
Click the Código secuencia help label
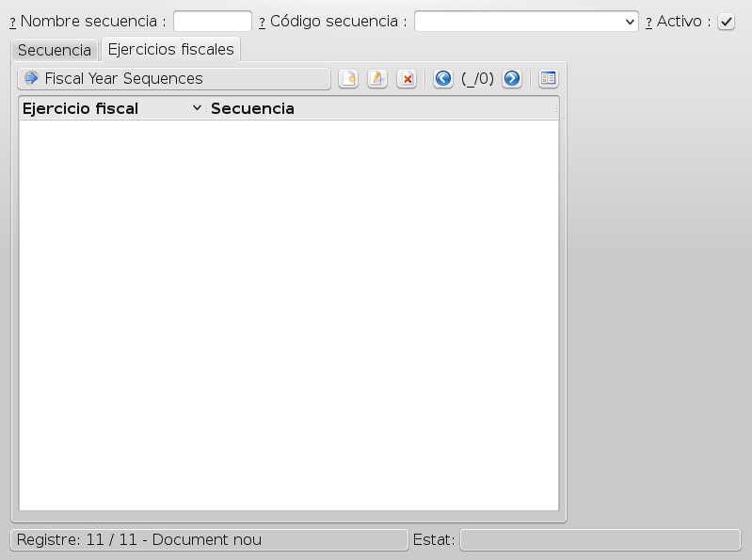coord(333,22)
